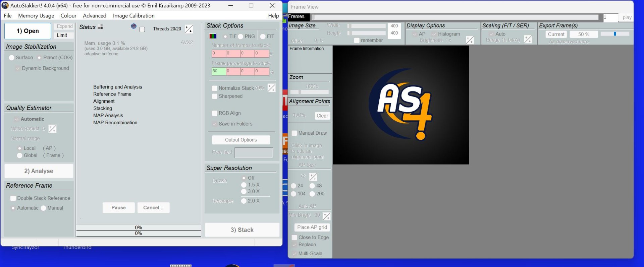Toggle the remember checkbox in Image Size
Viewport: 644px width, 267px height.
[357, 41]
